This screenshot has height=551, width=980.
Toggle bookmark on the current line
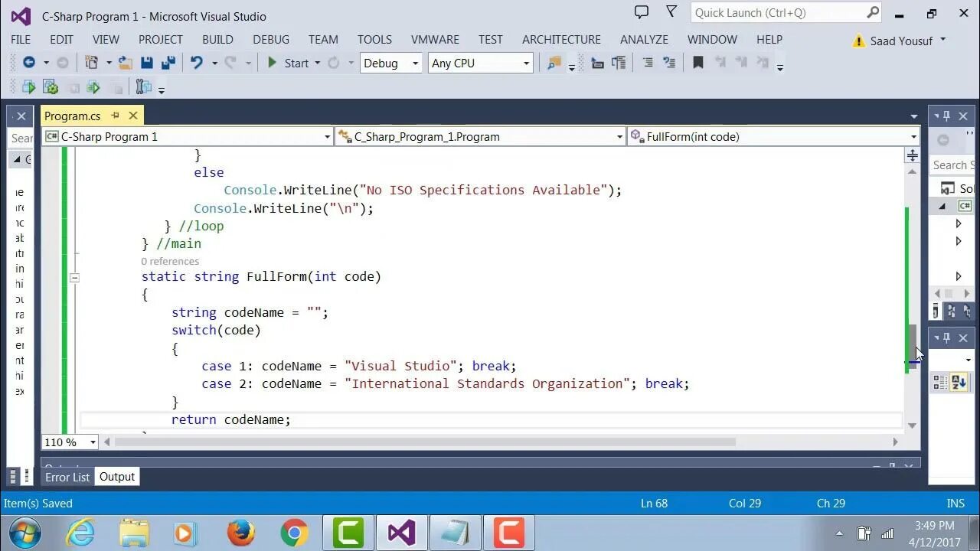click(697, 63)
